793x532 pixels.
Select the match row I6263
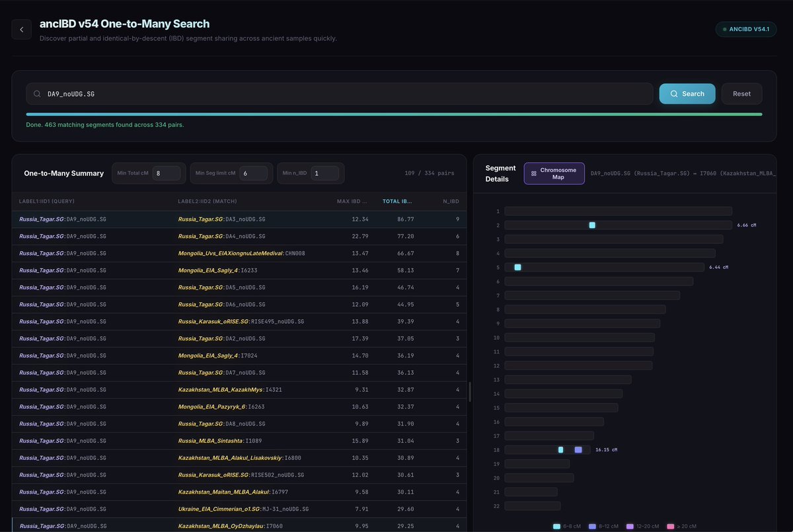pos(239,406)
